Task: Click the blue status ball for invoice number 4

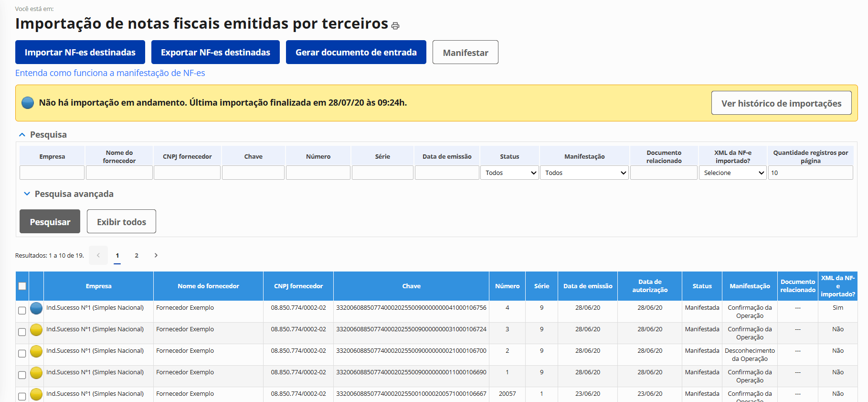Action: (36, 308)
